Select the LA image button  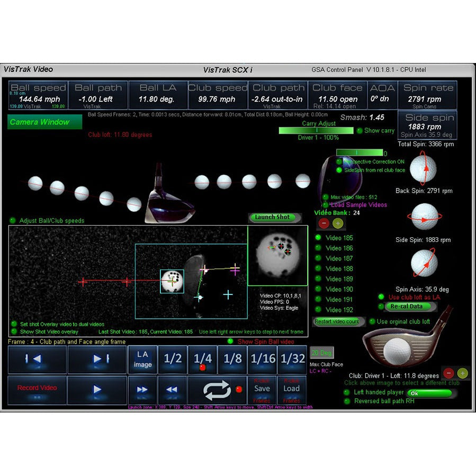(142, 359)
